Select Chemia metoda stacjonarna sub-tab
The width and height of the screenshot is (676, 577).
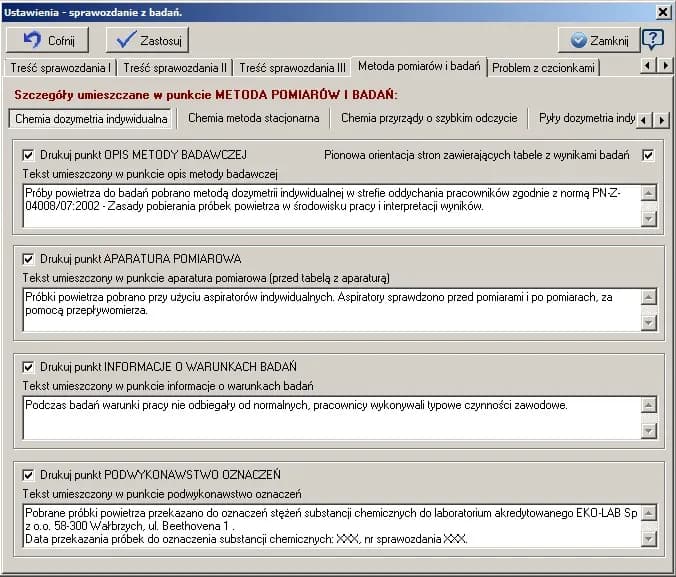pyautogui.click(x=254, y=118)
